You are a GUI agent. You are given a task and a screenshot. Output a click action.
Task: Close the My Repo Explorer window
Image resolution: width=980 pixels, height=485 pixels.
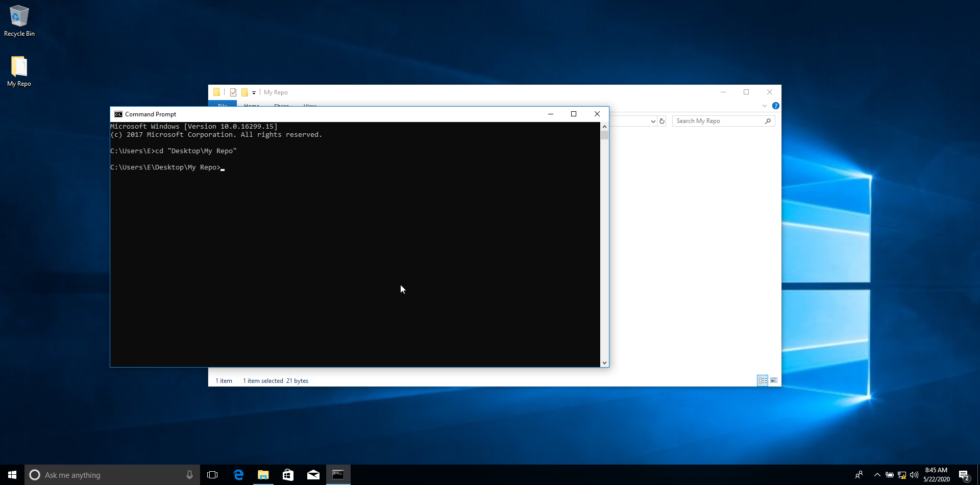click(770, 92)
